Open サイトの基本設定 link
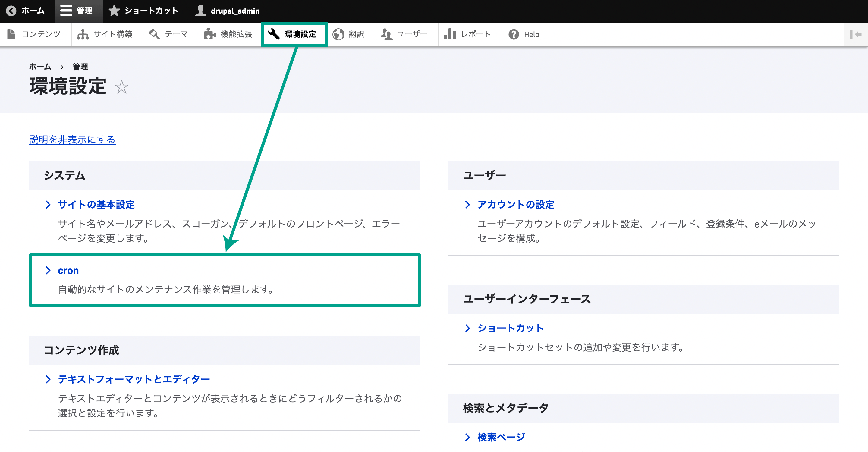This screenshot has height=452, width=868. click(96, 204)
